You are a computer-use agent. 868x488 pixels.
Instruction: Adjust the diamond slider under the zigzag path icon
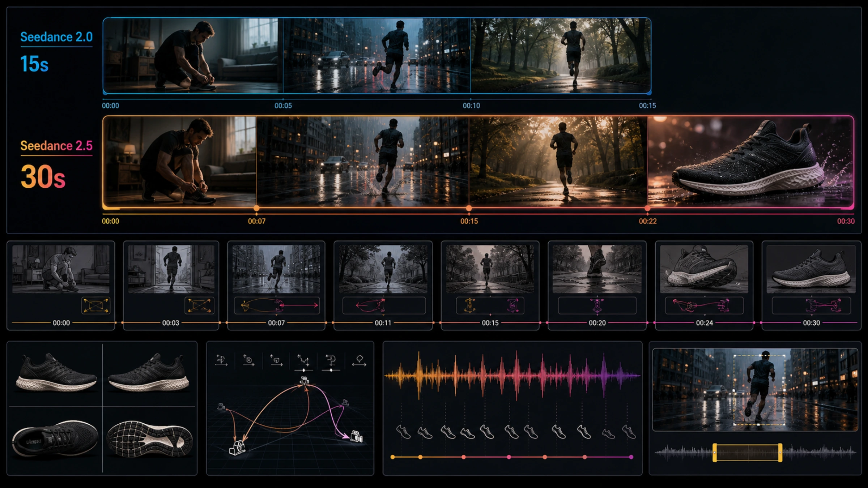(303, 370)
